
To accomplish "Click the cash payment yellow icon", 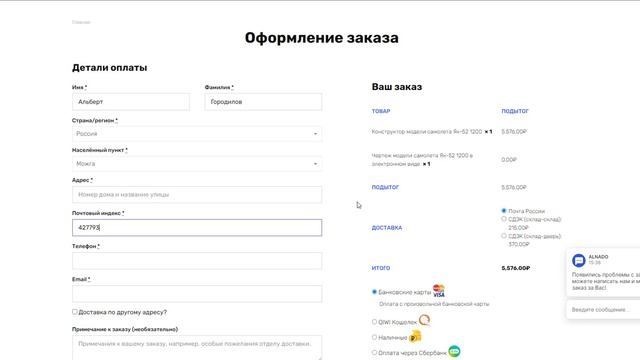I will coord(415,337).
